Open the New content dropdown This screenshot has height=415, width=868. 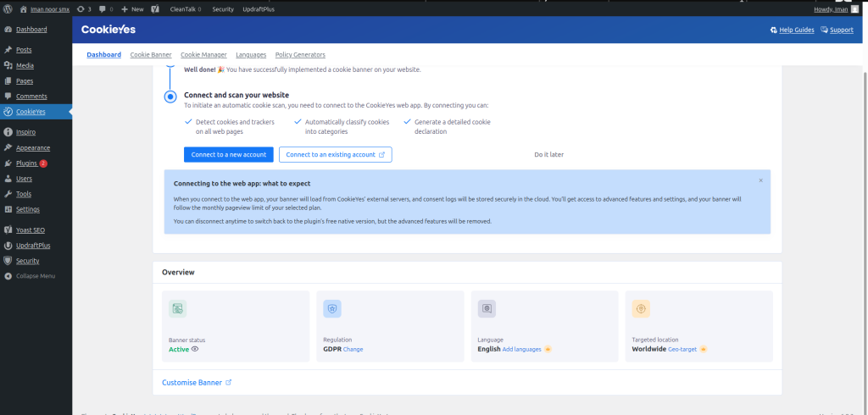tap(131, 8)
